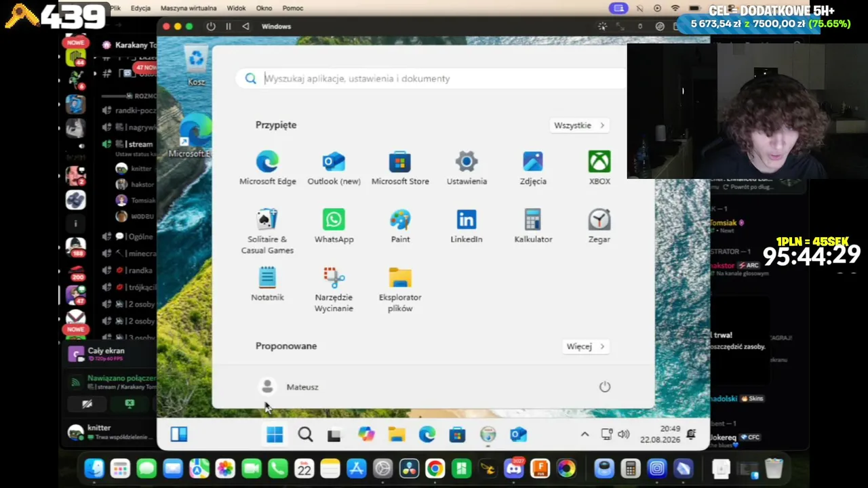Open the Trash in macOS Dock
This screenshot has height=488, width=868.
[774, 468]
